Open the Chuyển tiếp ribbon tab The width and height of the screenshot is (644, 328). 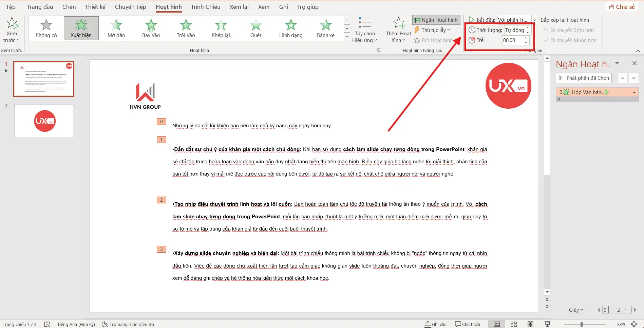130,7
